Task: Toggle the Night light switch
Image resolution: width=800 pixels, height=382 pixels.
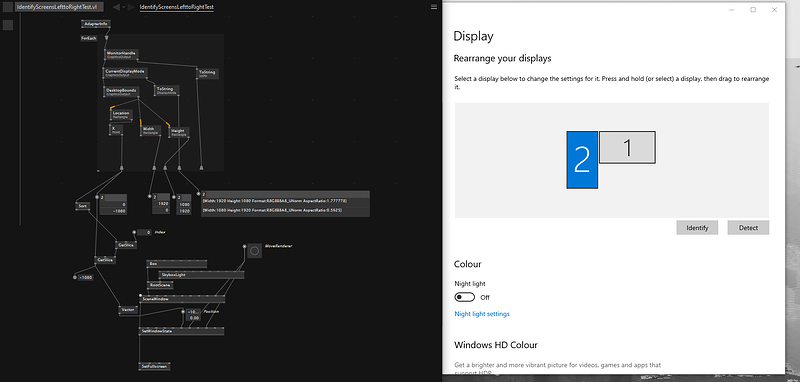Action: (x=464, y=297)
